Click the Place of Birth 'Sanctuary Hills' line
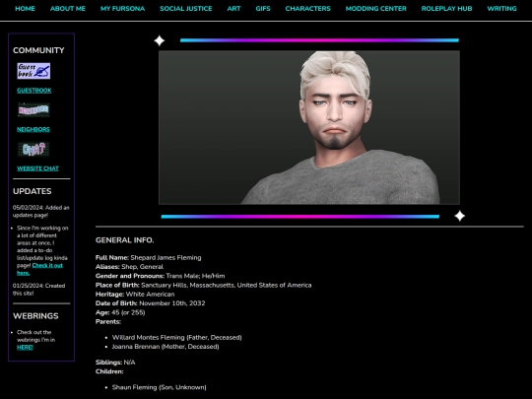Image resolution: width=532 pixels, height=399 pixels. [204, 285]
